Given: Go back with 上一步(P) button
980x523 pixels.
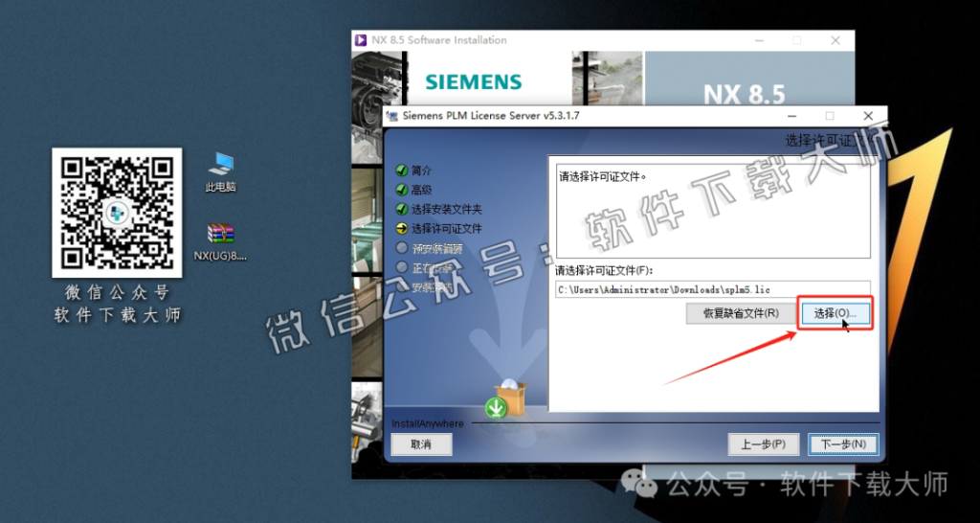Looking at the screenshot, I should (764, 444).
